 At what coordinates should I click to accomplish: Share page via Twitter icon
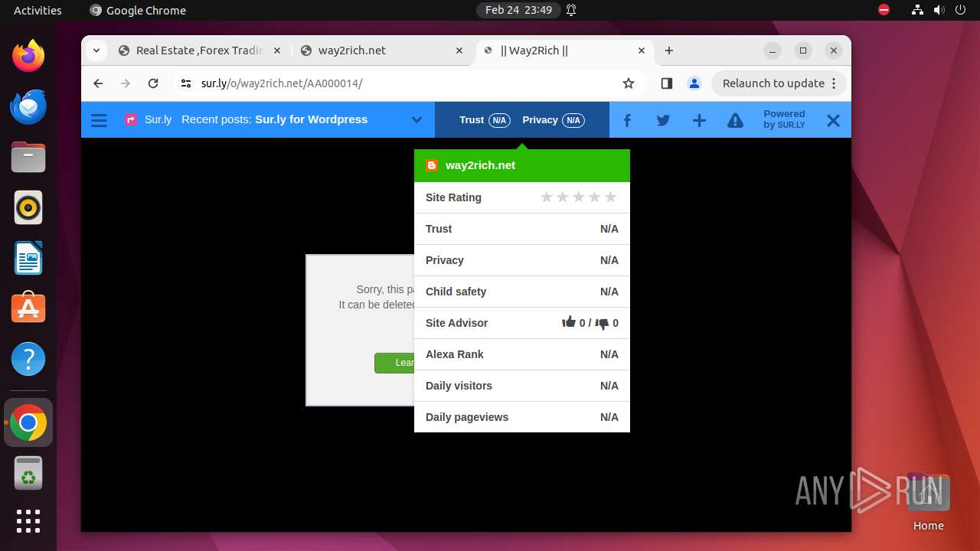click(663, 120)
